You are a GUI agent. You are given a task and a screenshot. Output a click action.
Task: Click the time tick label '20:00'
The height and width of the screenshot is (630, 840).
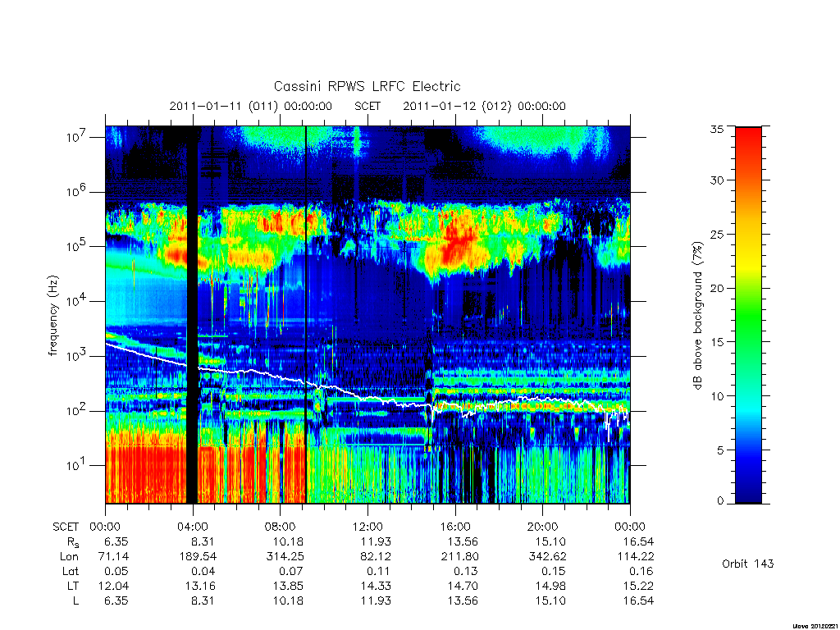click(543, 527)
